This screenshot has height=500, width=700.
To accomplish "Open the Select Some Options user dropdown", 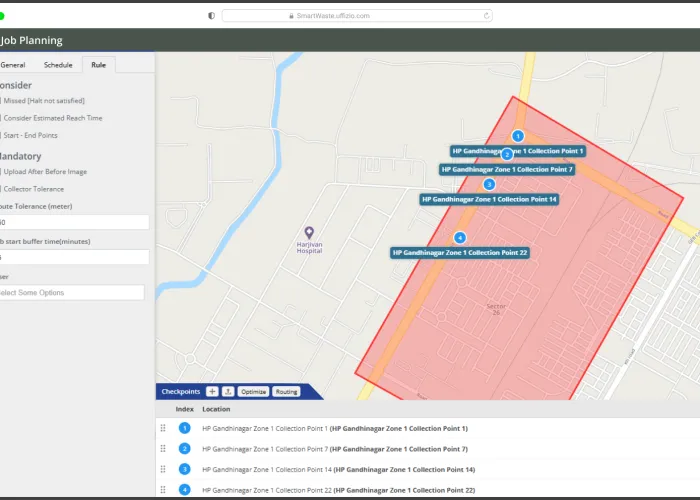I will tap(72, 292).
